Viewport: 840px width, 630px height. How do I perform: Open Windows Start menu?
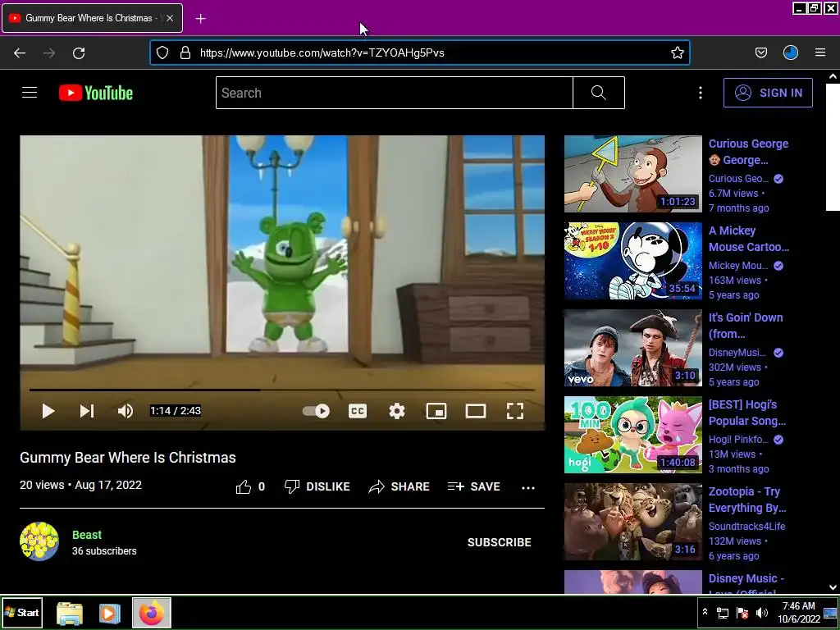click(x=22, y=612)
